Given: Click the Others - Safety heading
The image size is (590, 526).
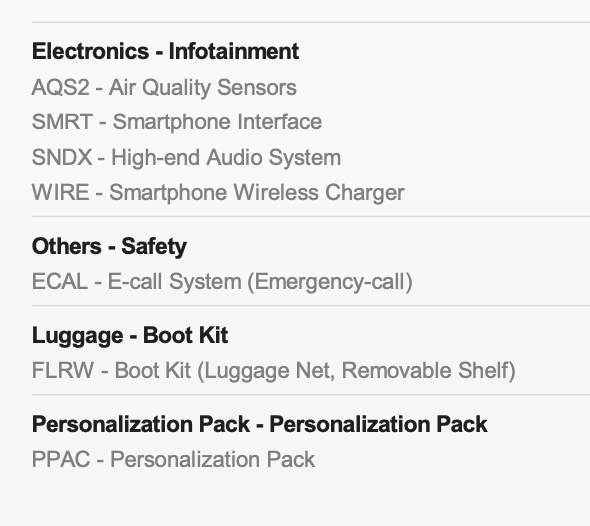Looking at the screenshot, I should point(109,246).
